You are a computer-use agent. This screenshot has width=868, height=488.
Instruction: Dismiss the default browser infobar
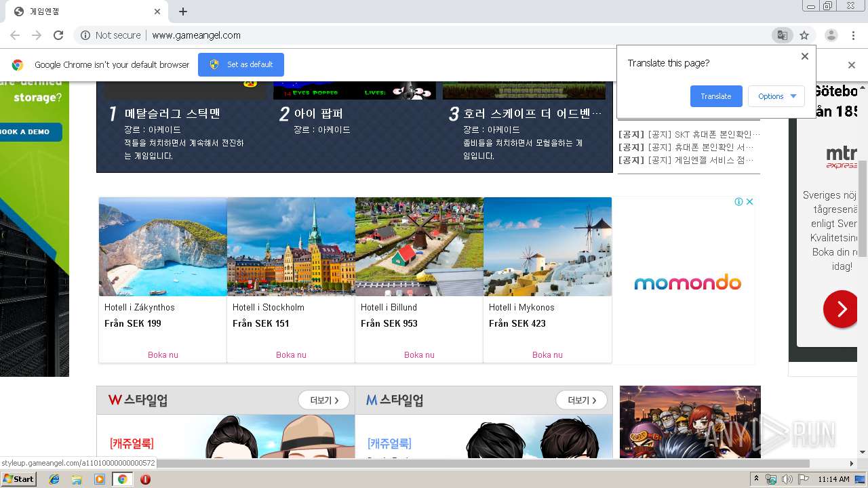(x=852, y=65)
